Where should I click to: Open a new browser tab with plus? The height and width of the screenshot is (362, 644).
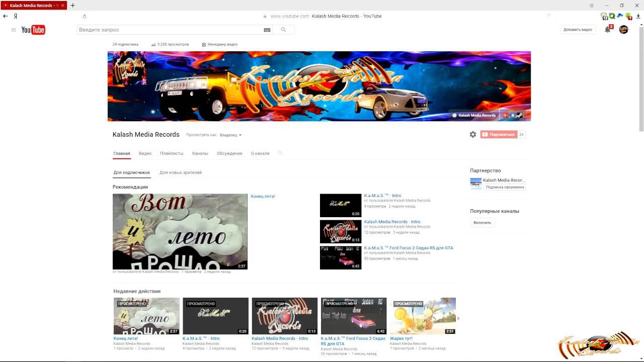(x=72, y=5)
